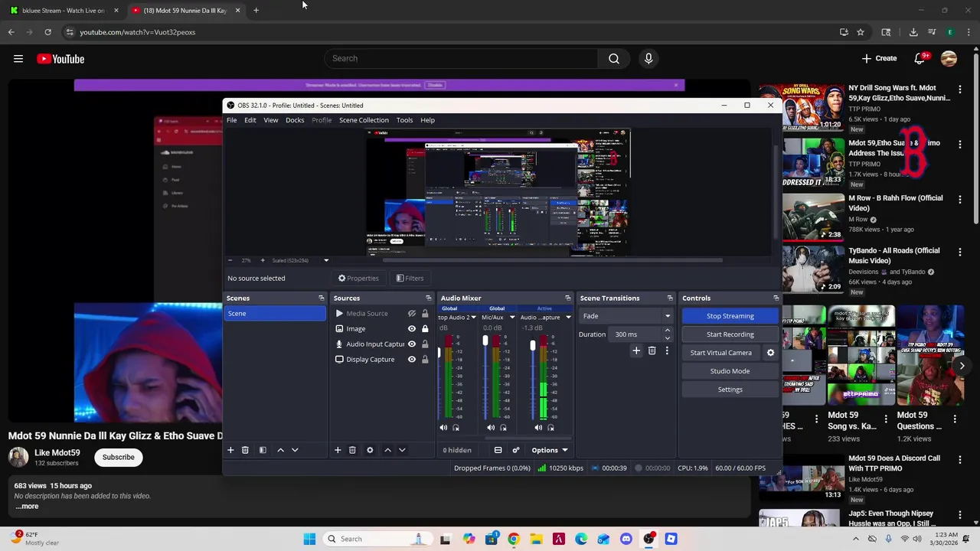
Task: Open the OBS View menu
Action: (271, 120)
